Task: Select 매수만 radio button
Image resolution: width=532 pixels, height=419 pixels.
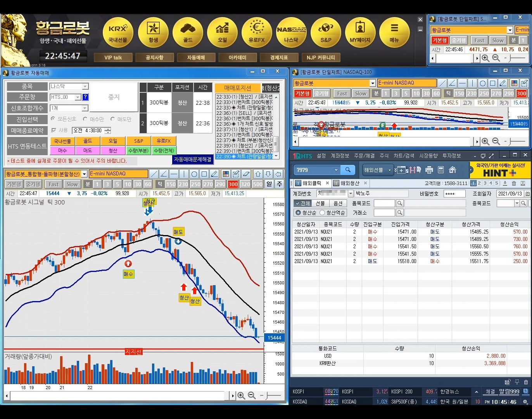Action: (85, 119)
